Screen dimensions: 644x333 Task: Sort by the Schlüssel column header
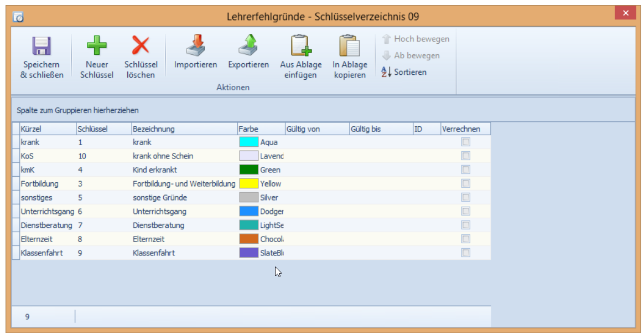point(103,129)
